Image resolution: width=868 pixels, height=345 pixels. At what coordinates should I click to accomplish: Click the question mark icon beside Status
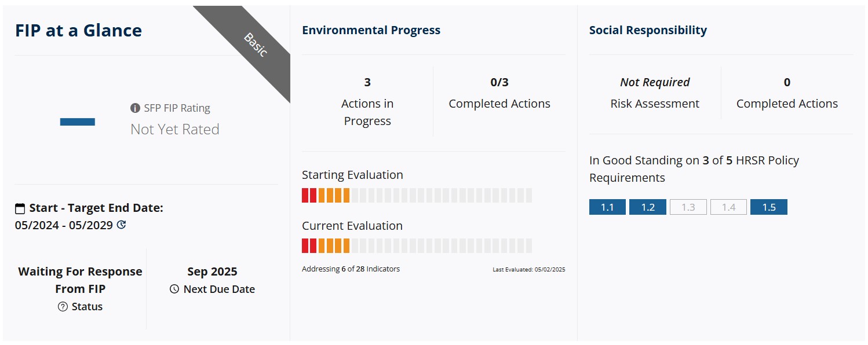coord(63,307)
